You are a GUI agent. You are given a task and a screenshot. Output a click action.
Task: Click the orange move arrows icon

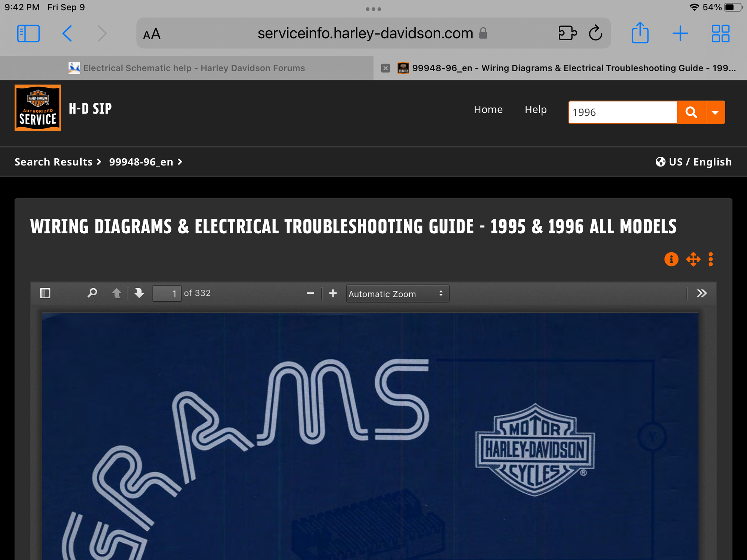tap(693, 259)
